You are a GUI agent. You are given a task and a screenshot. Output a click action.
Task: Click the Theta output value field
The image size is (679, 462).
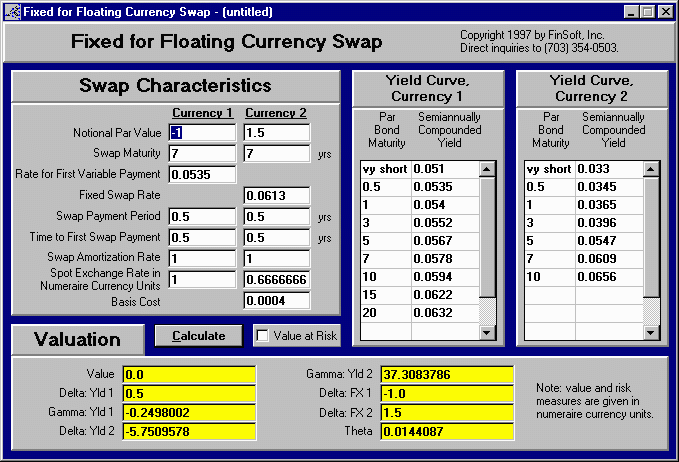(447, 431)
